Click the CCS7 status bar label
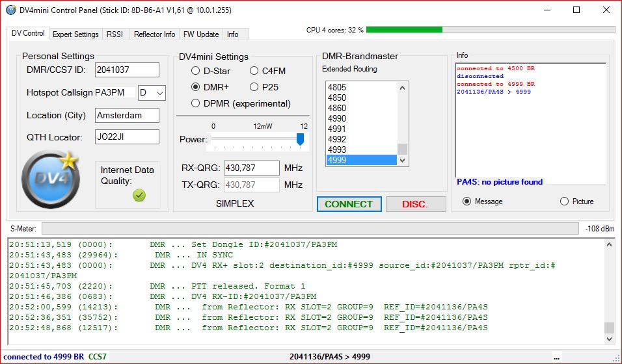Screen dimensions: 622x364 click(x=97, y=356)
